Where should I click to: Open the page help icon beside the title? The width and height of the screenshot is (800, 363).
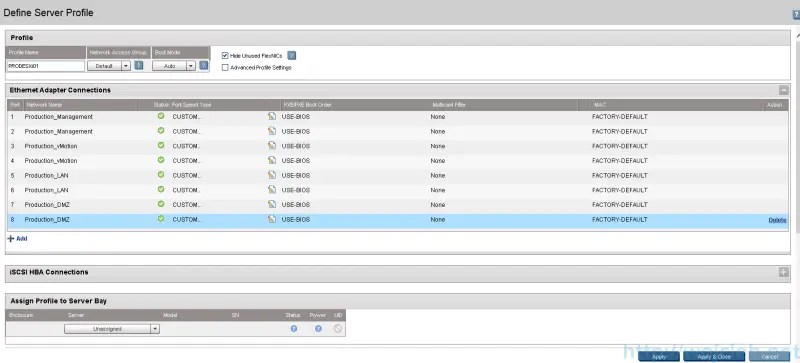click(x=796, y=15)
